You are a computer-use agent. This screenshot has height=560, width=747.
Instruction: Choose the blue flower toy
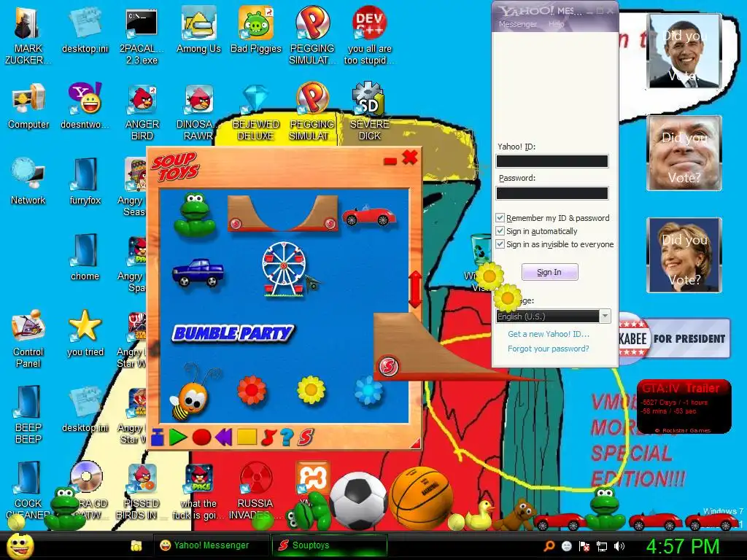368,391
